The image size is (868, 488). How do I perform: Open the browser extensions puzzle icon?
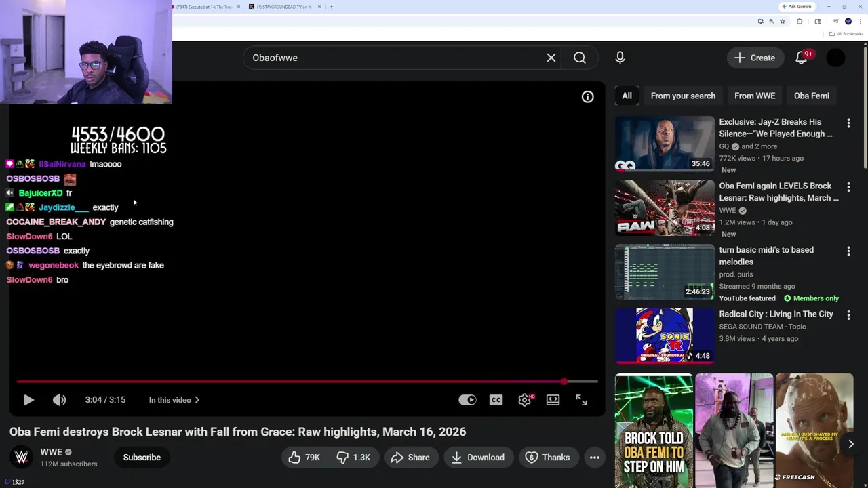click(x=800, y=22)
